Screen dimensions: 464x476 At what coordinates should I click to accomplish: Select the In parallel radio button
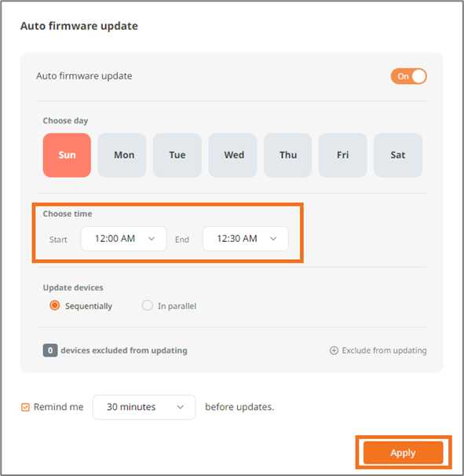click(x=147, y=306)
